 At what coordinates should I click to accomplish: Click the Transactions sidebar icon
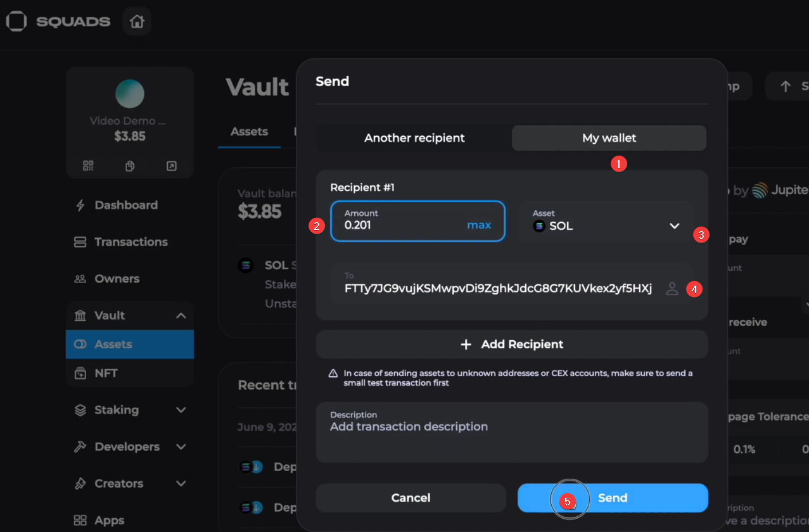click(81, 241)
